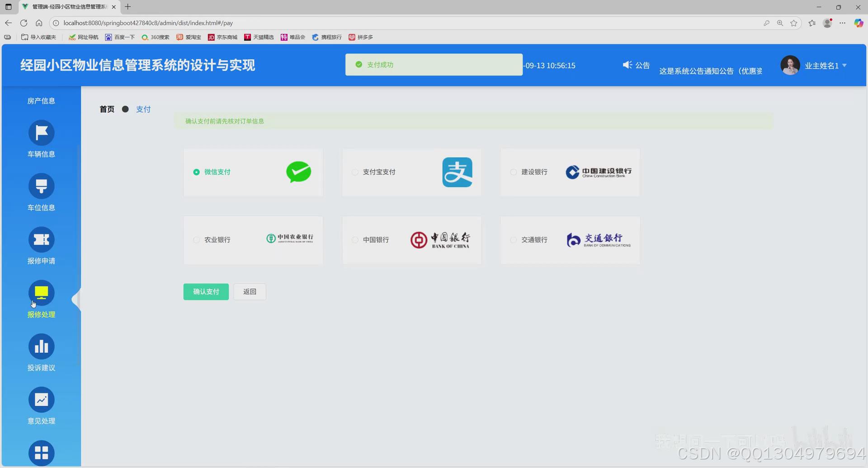Open the 车位信息 sidebar icon
The image size is (868, 468).
pyautogui.click(x=42, y=186)
